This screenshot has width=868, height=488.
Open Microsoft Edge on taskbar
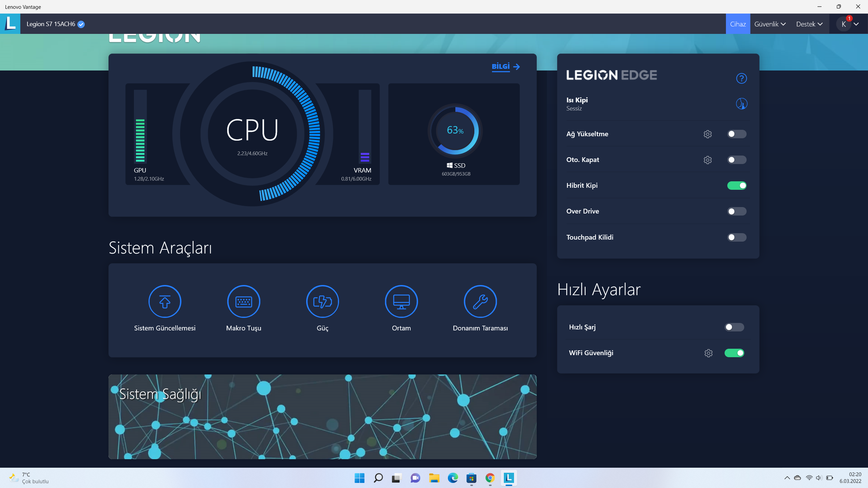(453, 478)
